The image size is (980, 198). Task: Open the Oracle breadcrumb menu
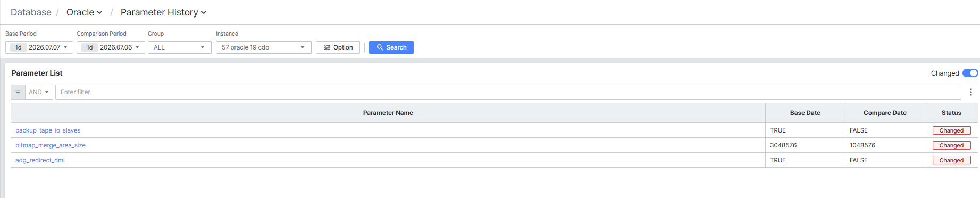(x=84, y=12)
